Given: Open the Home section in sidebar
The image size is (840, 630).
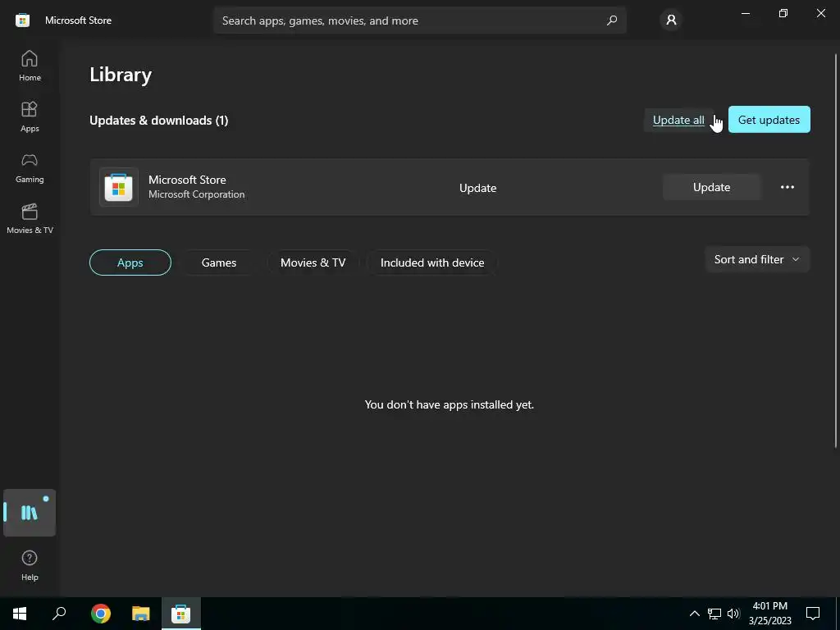Looking at the screenshot, I should pos(30,66).
